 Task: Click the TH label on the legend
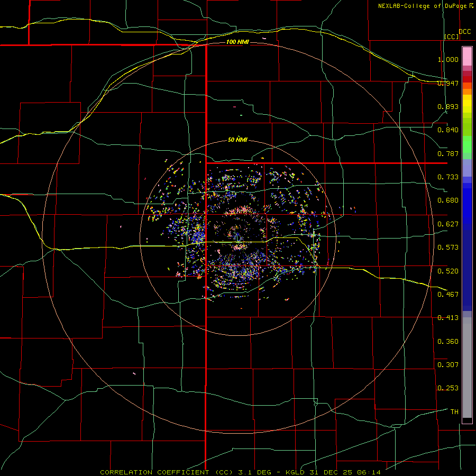(454, 412)
